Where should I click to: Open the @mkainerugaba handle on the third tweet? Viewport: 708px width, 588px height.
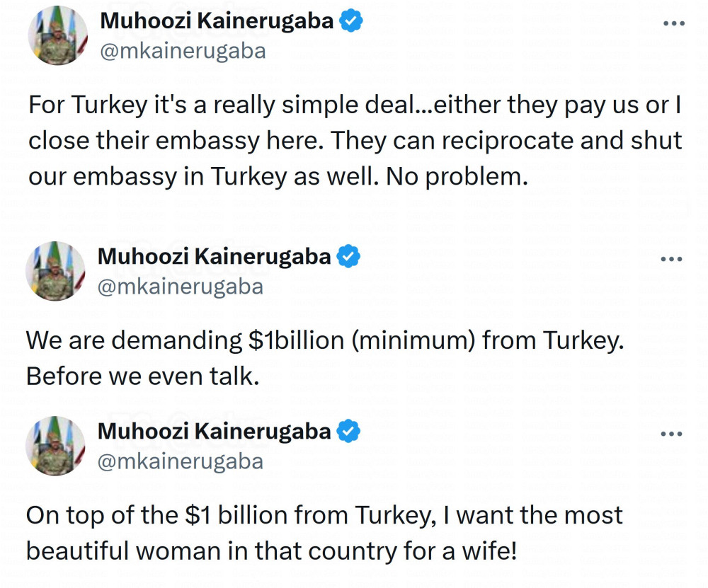180,461
